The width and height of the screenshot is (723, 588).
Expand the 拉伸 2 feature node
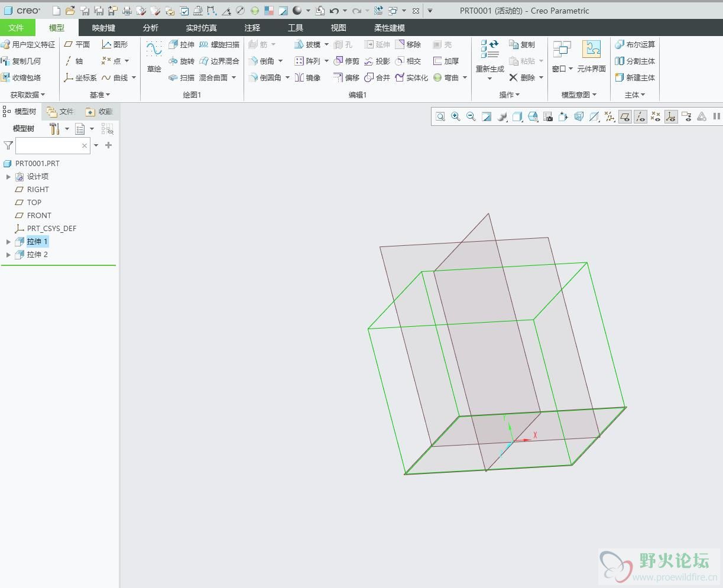tap(8, 255)
